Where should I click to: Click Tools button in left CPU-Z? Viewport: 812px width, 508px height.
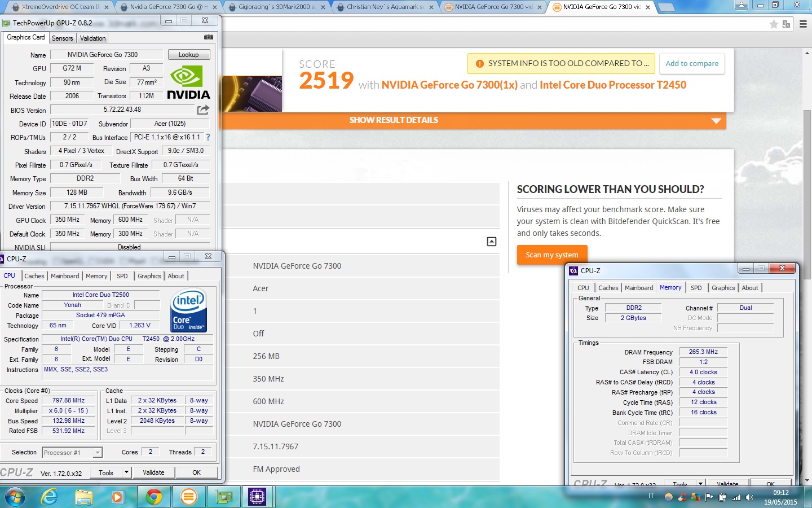[106, 472]
